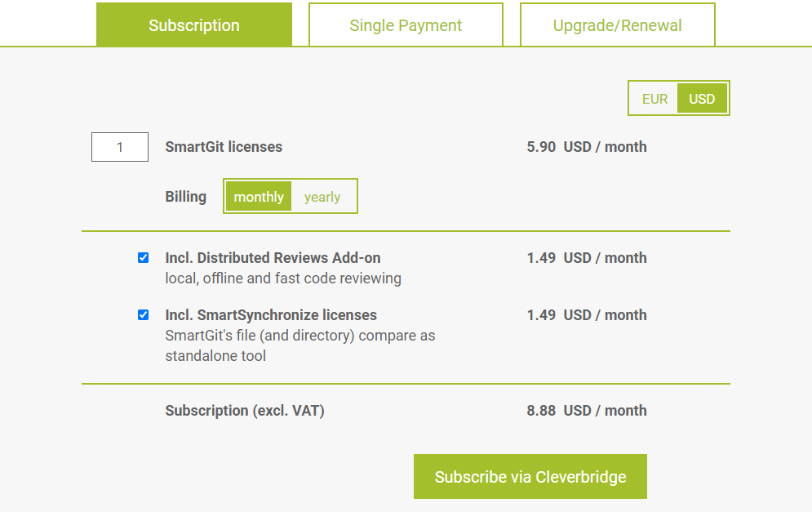This screenshot has height=512, width=812.
Task: Click the Subscription (excl. VAT) label
Action: [x=245, y=411]
